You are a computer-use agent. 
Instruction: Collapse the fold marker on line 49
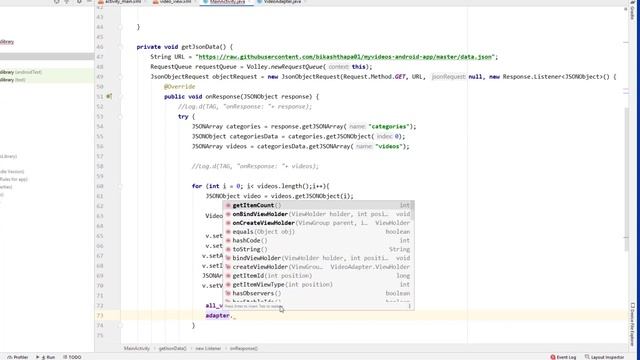coord(120,77)
